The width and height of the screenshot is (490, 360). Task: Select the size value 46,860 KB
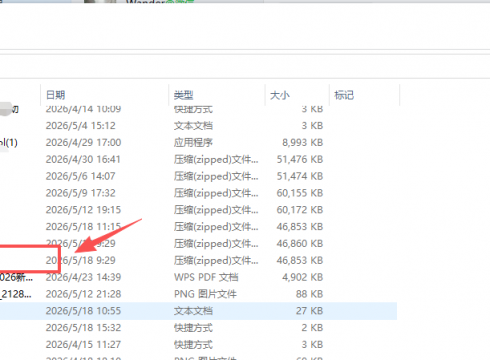tap(300, 243)
